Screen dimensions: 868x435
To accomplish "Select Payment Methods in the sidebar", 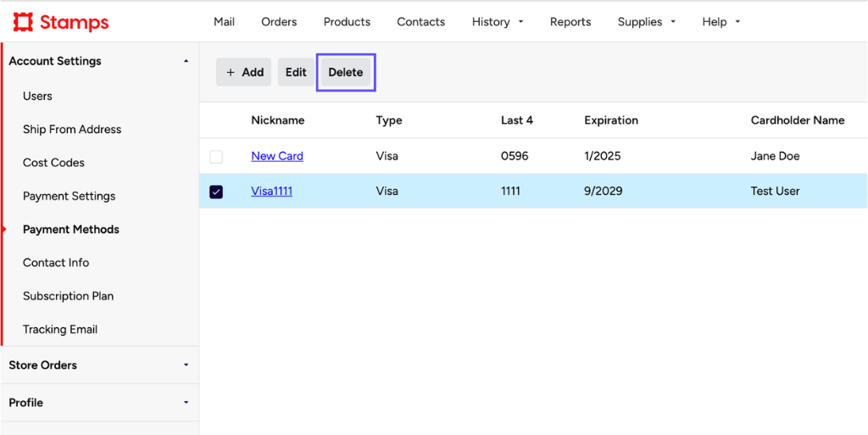I will (71, 229).
